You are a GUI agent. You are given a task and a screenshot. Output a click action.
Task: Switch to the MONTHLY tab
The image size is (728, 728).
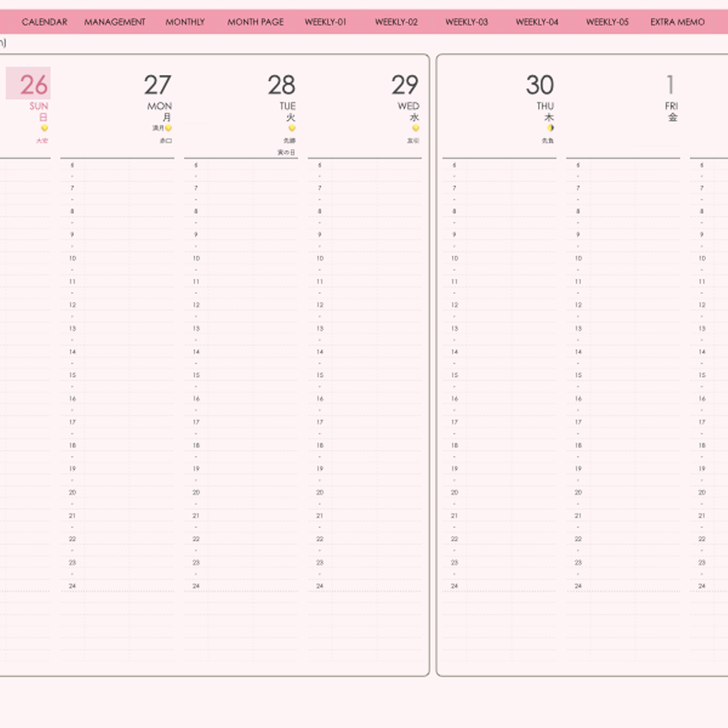(185, 22)
